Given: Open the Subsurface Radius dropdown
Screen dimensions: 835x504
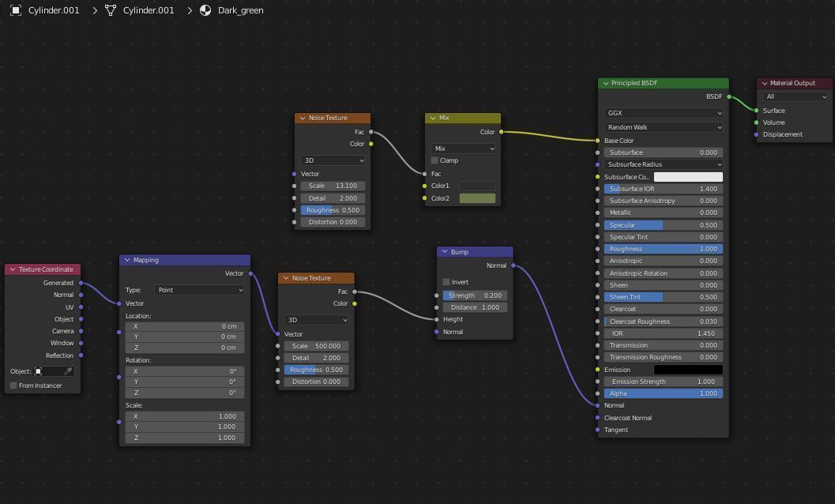Looking at the screenshot, I should pyautogui.click(x=664, y=164).
